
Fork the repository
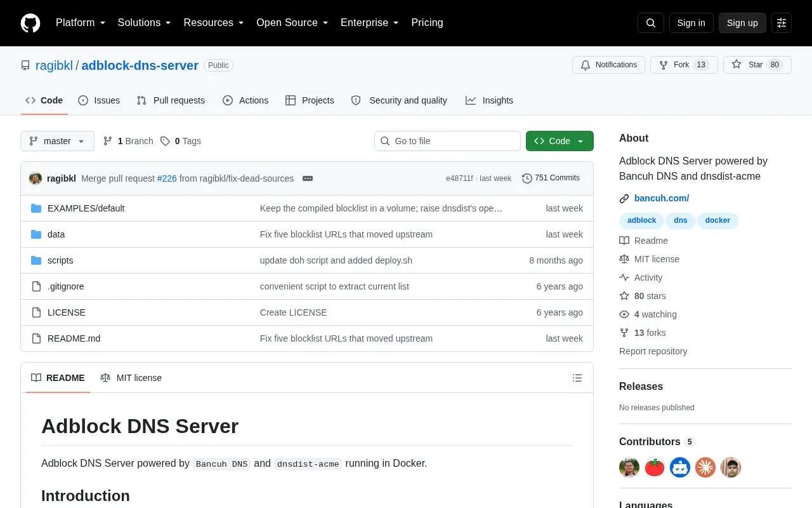pyautogui.click(x=684, y=65)
